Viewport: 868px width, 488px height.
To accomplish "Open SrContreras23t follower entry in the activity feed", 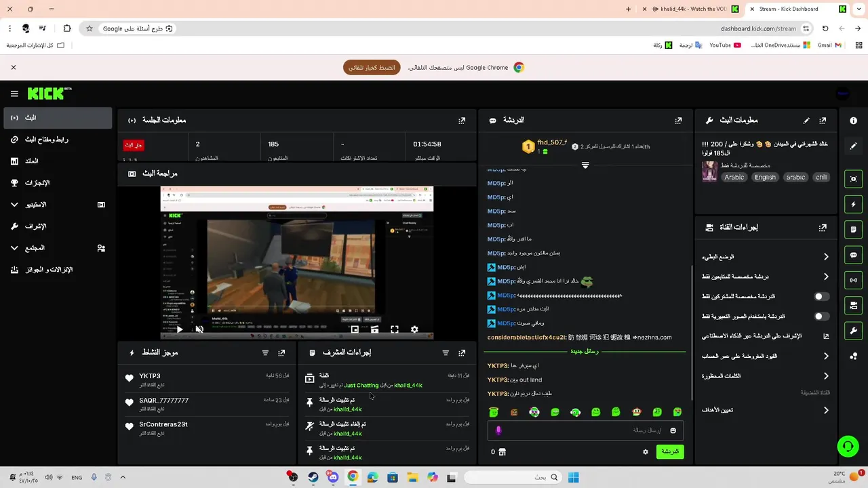I will point(208,428).
